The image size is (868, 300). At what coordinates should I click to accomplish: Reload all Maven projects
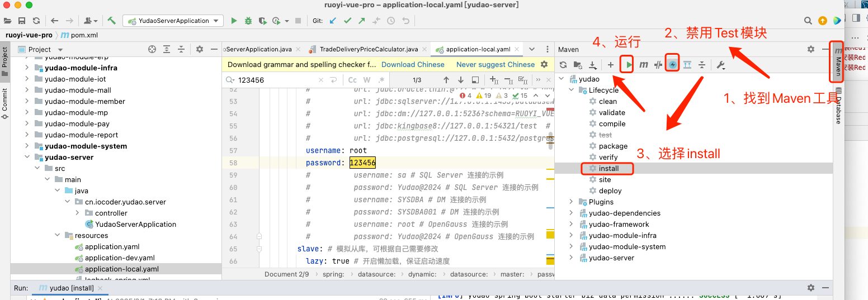(x=563, y=65)
